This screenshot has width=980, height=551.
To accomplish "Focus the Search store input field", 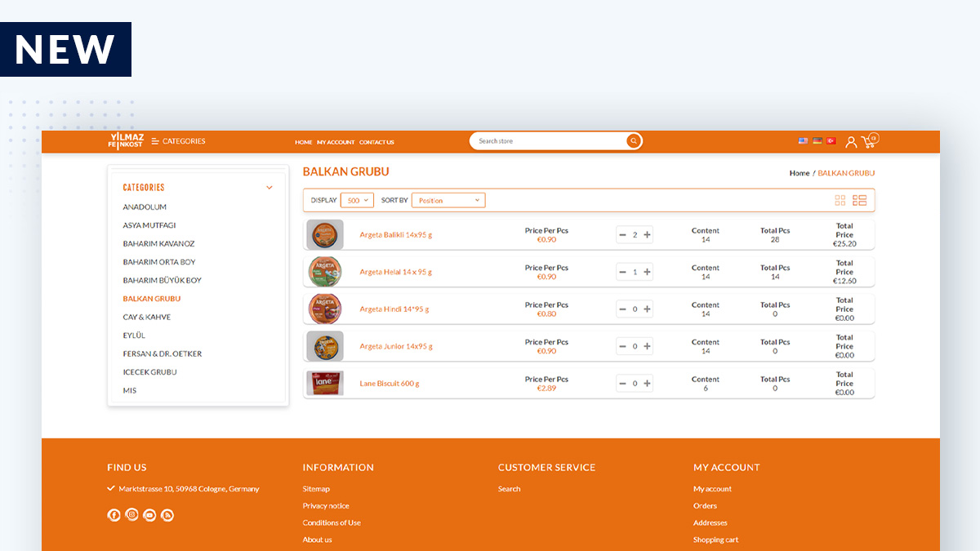I will tap(549, 141).
